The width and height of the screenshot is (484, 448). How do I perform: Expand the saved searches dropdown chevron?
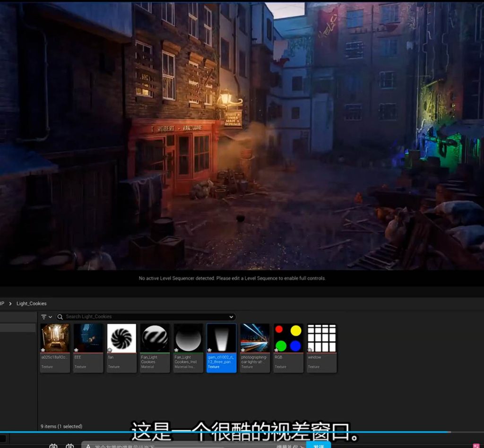[231, 317]
